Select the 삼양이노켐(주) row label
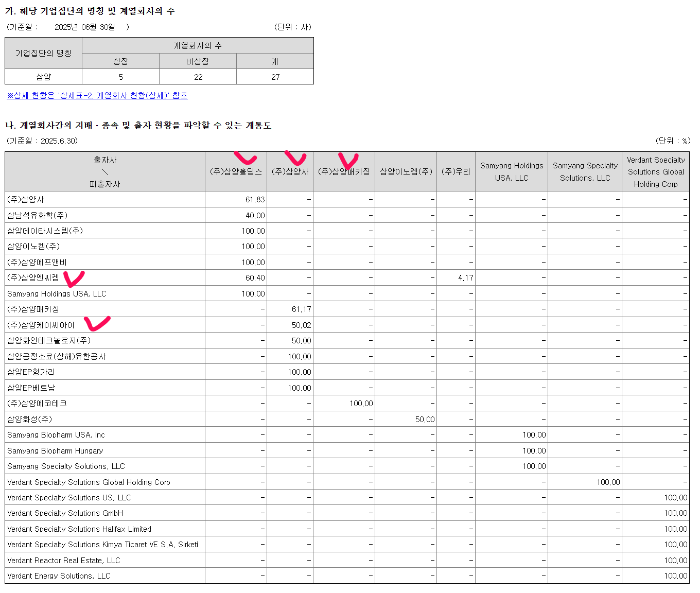Screen dimensions: 700x593 (33, 246)
